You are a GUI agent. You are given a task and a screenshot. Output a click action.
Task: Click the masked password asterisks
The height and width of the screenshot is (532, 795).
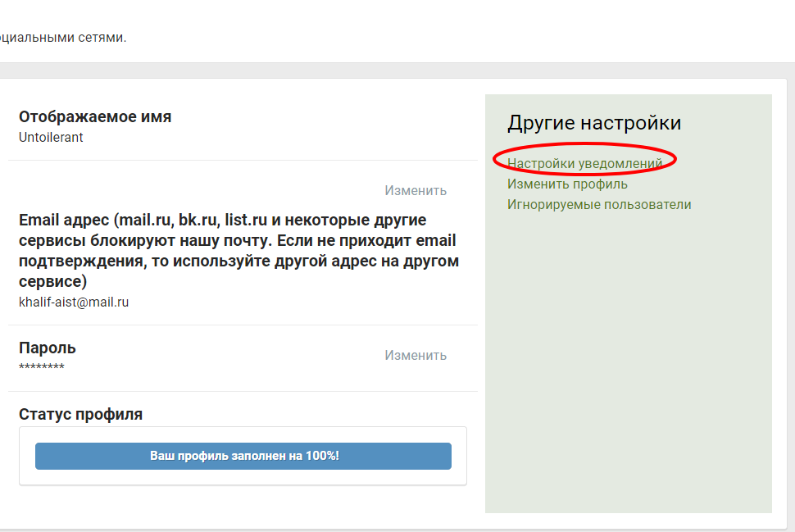42,366
